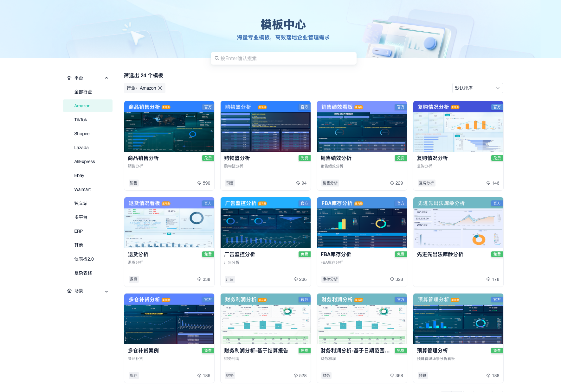Collapse the 平台 section chevron
The image size is (561, 392).
[x=106, y=78]
